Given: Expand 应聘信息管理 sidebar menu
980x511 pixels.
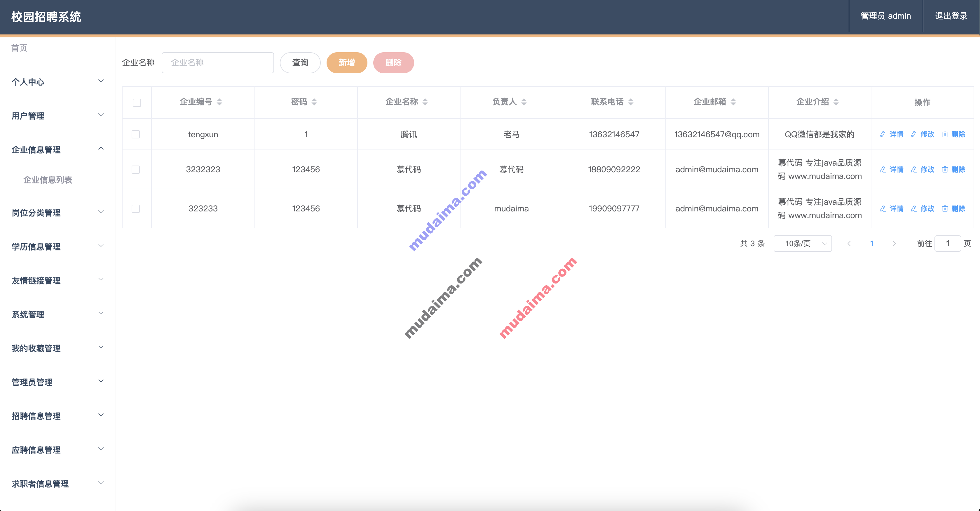Looking at the screenshot, I should 58,450.
